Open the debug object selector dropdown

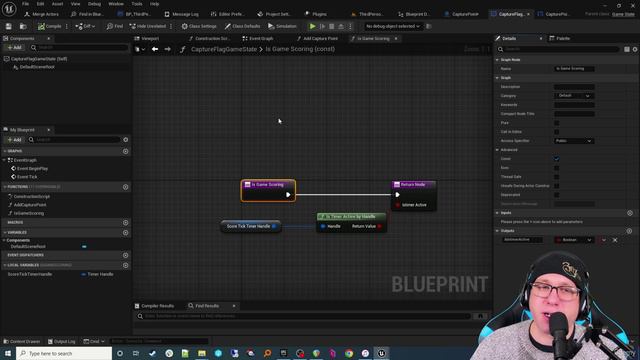(x=392, y=26)
